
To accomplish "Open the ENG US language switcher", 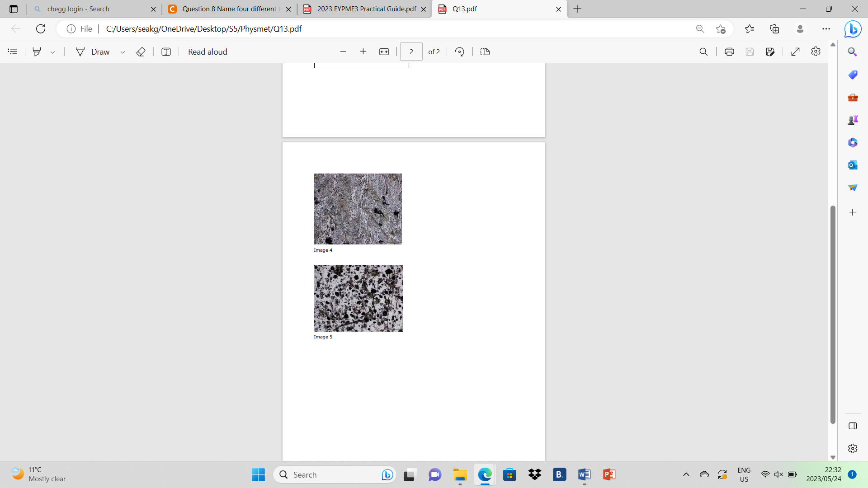I will pyautogui.click(x=744, y=474).
